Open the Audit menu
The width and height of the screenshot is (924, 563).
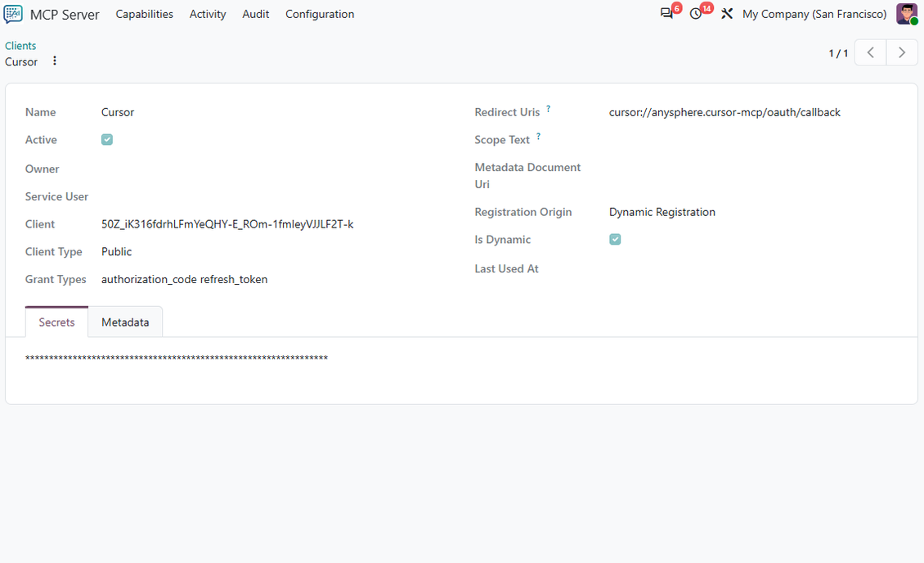click(256, 14)
